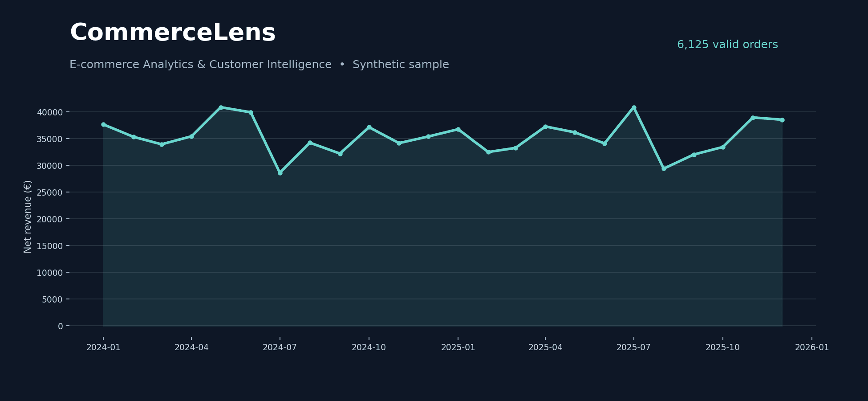Screen dimensions: 868x401
Task: Click the 10000 y-axis tick label
Action: 50,273
